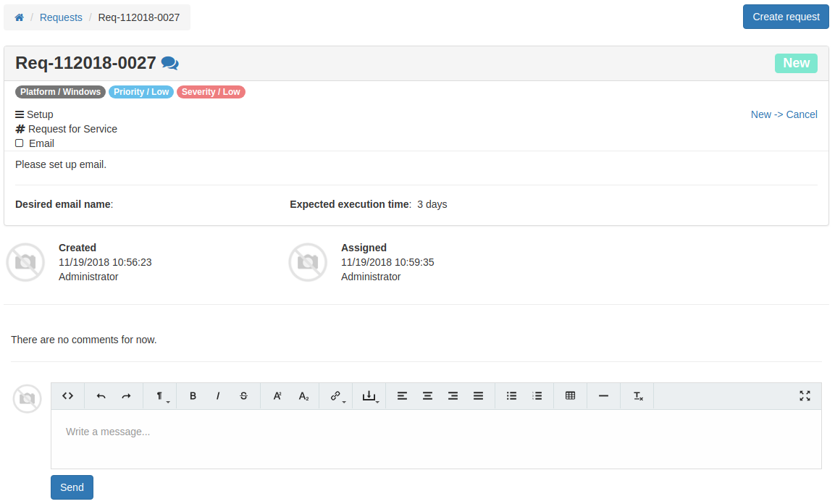
Task: Apply superscript formatting
Action: point(277,396)
